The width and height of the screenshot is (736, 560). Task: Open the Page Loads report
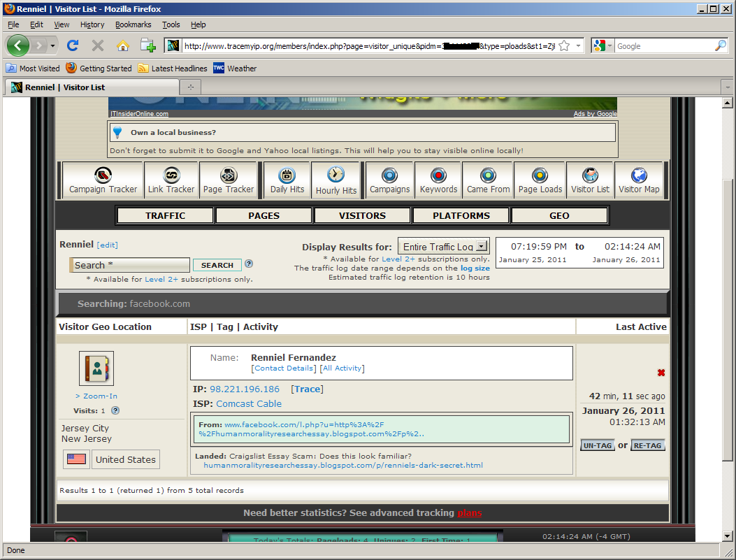540,180
